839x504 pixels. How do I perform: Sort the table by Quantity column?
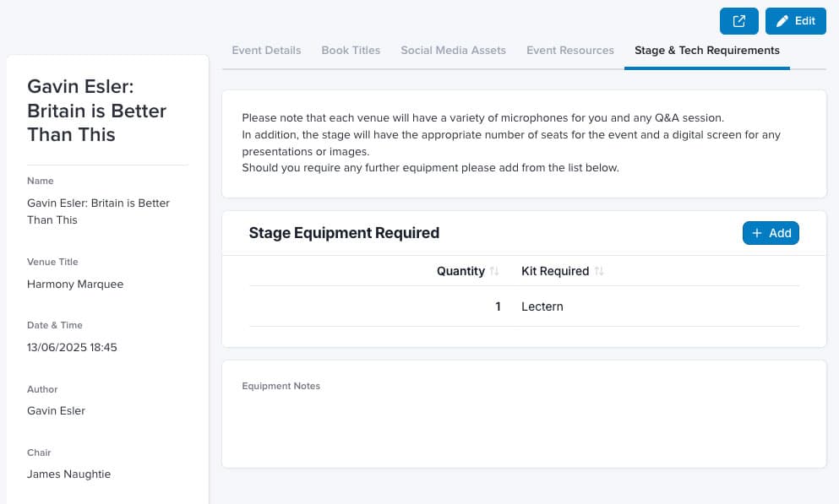(x=494, y=271)
